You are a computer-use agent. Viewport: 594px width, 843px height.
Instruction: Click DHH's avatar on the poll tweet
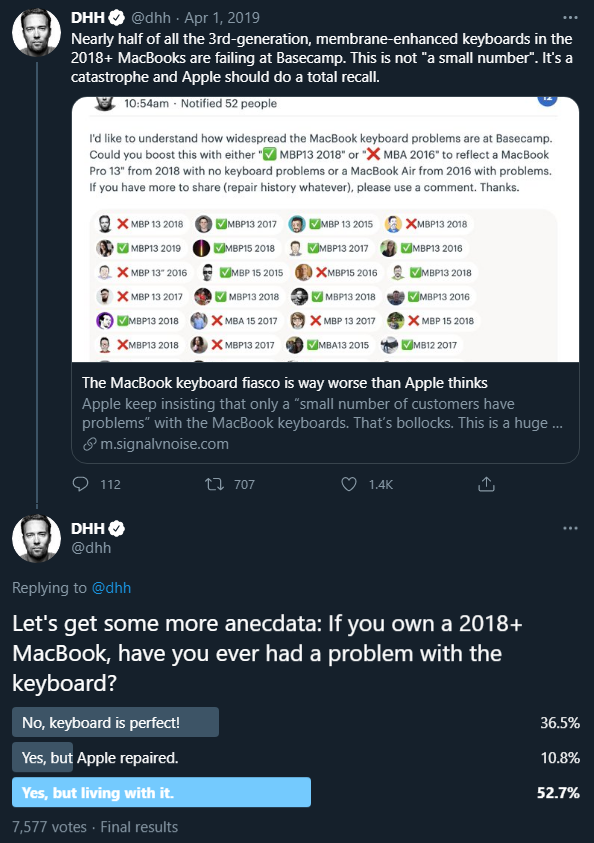37,538
